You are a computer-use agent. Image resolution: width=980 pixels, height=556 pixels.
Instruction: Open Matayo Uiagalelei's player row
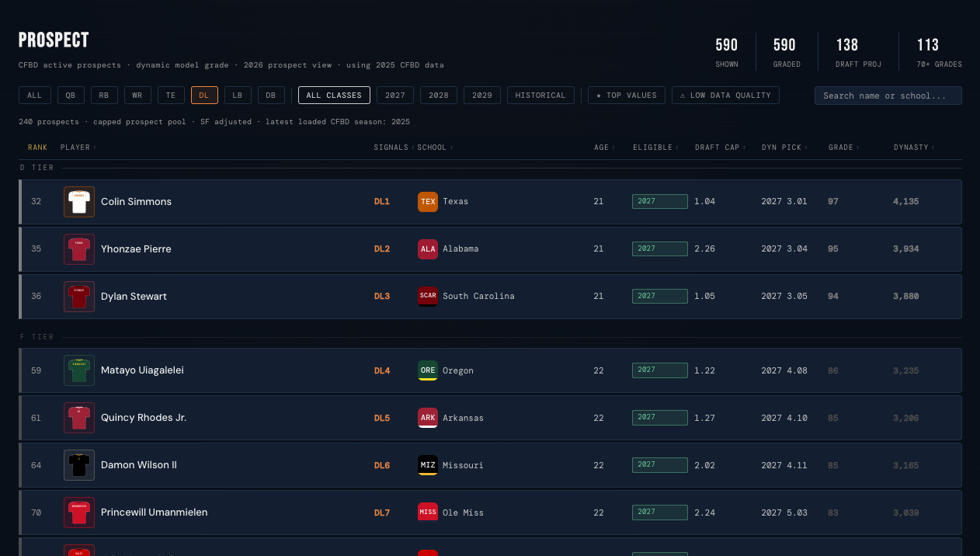coord(491,370)
